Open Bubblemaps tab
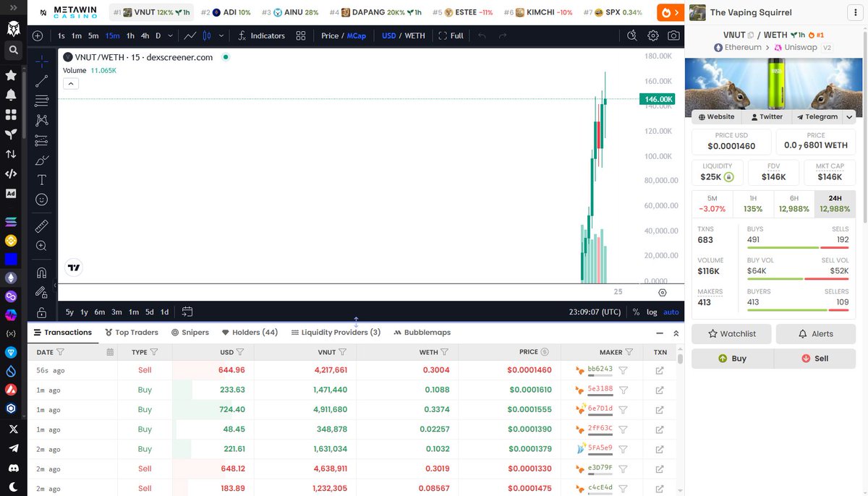 422,333
